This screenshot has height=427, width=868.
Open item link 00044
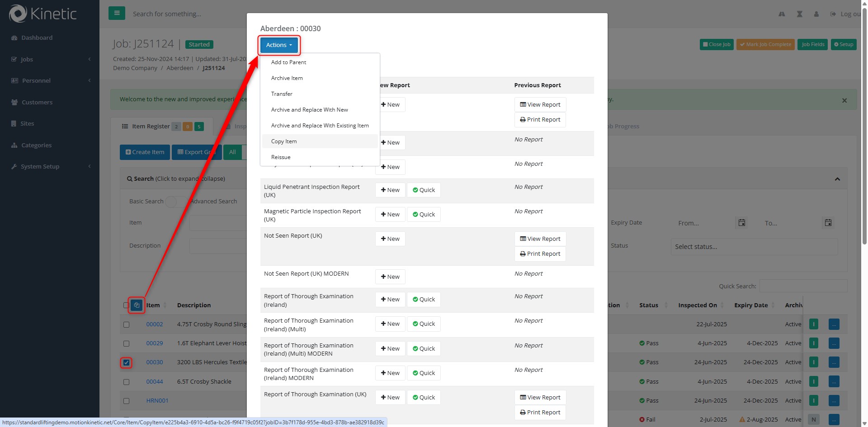[x=155, y=382]
